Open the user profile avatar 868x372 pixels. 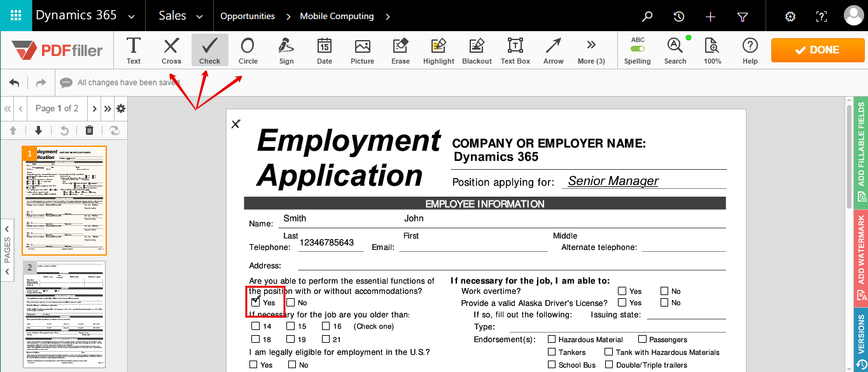click(x=853, y=16)
